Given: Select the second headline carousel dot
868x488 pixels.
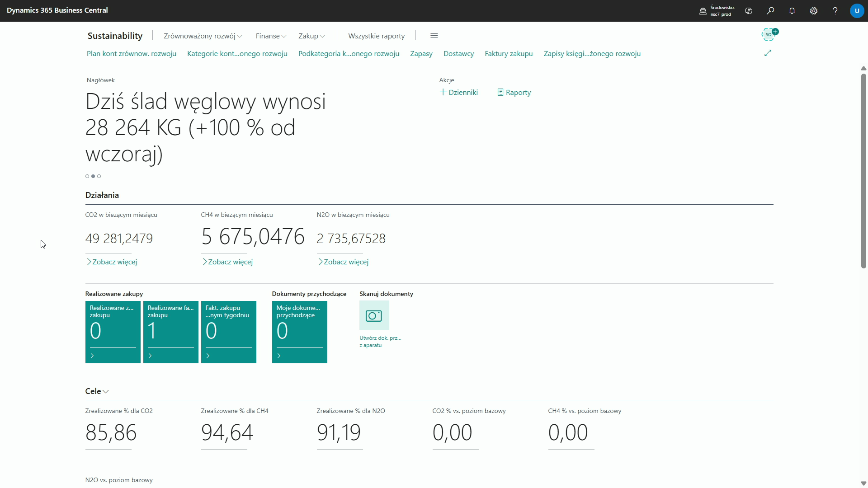Looking at the screenshot, I should click(93, 176).
